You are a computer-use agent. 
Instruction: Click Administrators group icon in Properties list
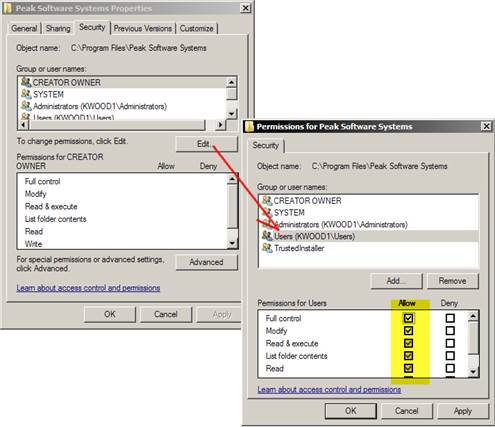coord(26,106)
